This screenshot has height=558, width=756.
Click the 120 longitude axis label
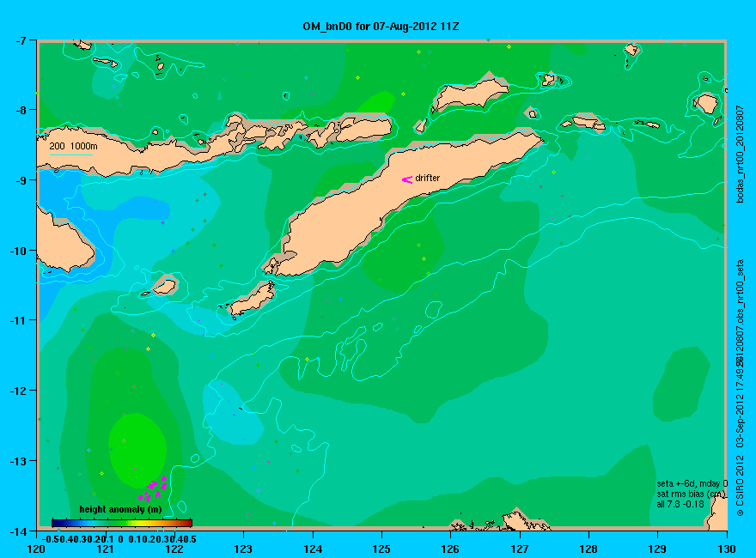tap(36, 549)
